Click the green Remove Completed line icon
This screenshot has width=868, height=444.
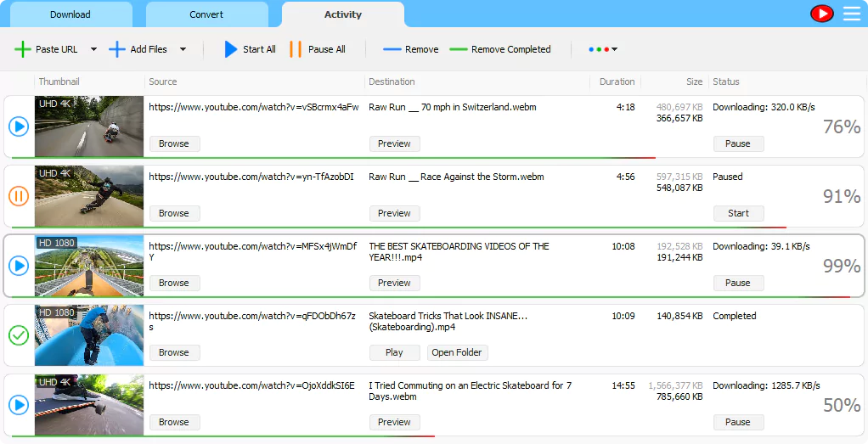tap(459, 49)
